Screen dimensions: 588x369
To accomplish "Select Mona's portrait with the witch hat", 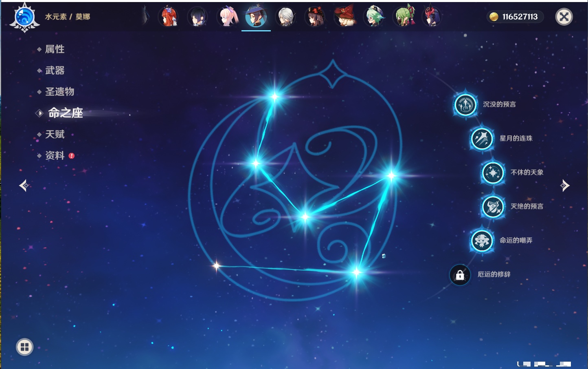I will (256, 17).
